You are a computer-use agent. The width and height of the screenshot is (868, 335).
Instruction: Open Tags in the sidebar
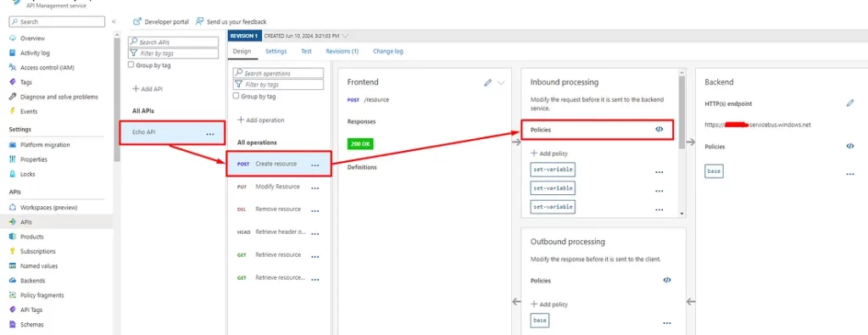click(x=26, y=82)
